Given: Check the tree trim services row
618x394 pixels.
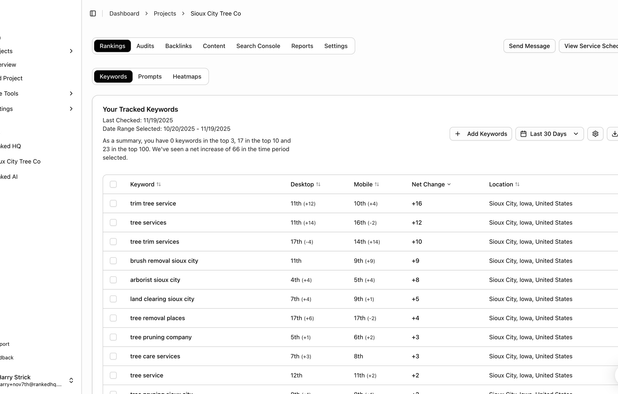Looking at the screenshot, I should (x=113, y=242).
